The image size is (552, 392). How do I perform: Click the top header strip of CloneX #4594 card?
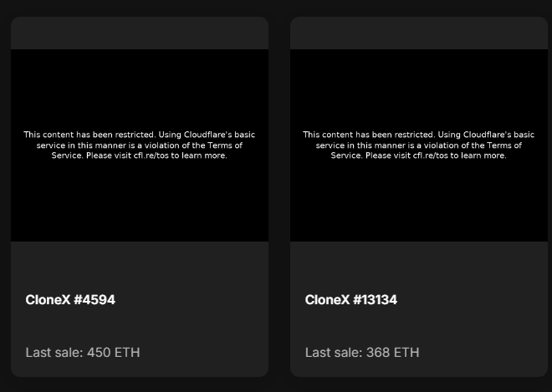(140, 33)
